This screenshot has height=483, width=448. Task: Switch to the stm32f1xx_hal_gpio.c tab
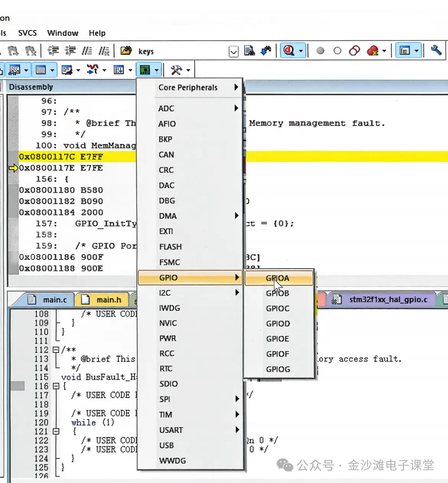click(x=382, y=299)
